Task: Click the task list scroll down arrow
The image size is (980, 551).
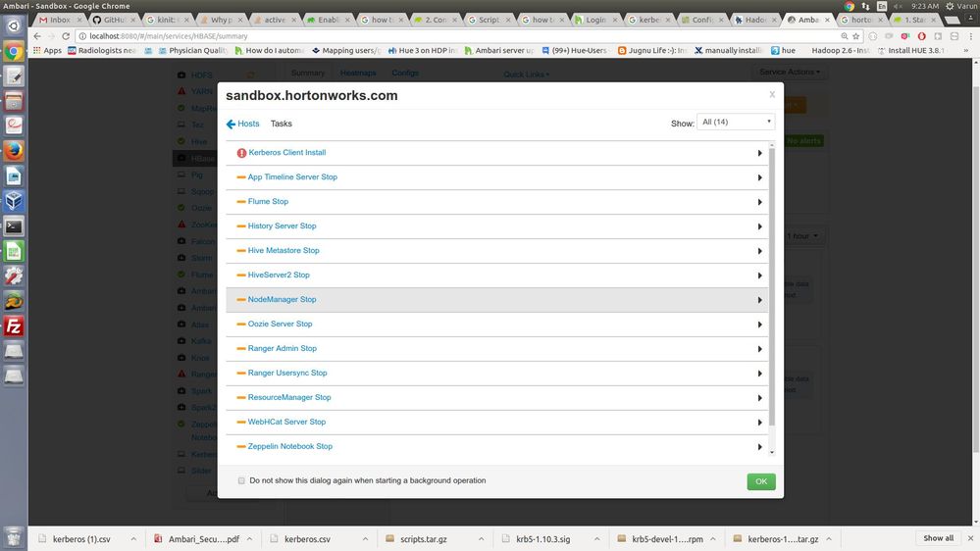Action: point(772,452)
